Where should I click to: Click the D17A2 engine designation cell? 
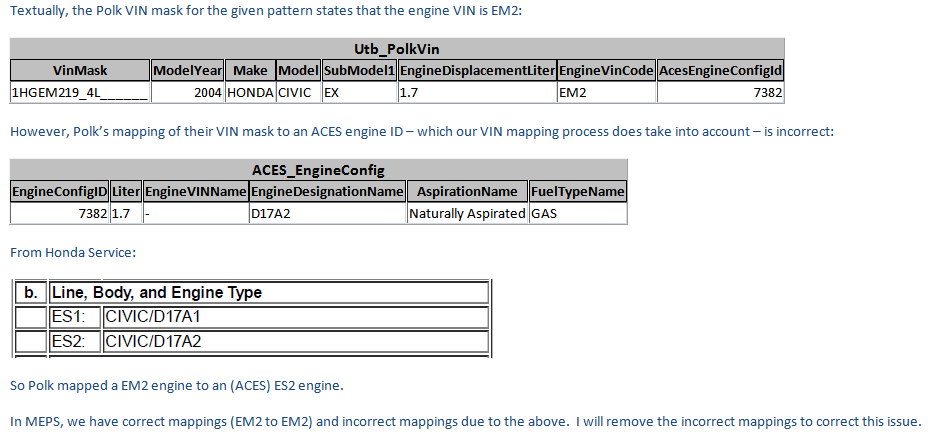pyautogui.click(x=327, y=214)
